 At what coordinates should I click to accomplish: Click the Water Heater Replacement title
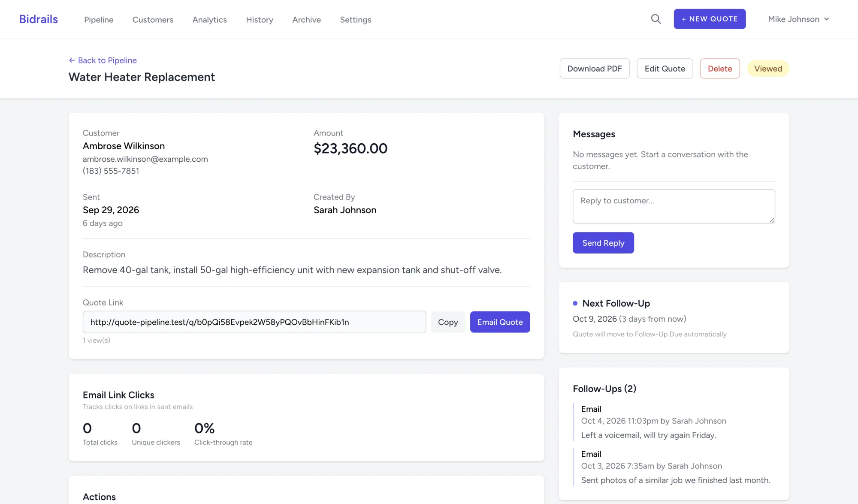click(142, 77)
